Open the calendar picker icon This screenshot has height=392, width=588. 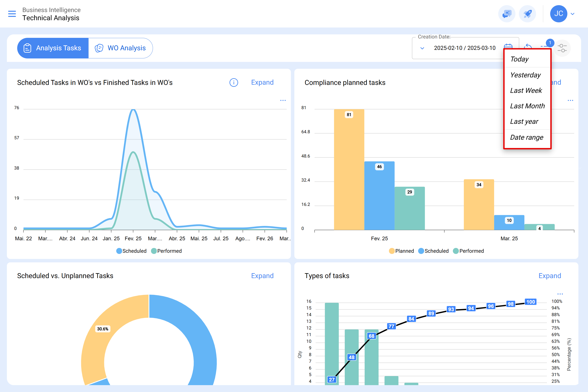508,46
